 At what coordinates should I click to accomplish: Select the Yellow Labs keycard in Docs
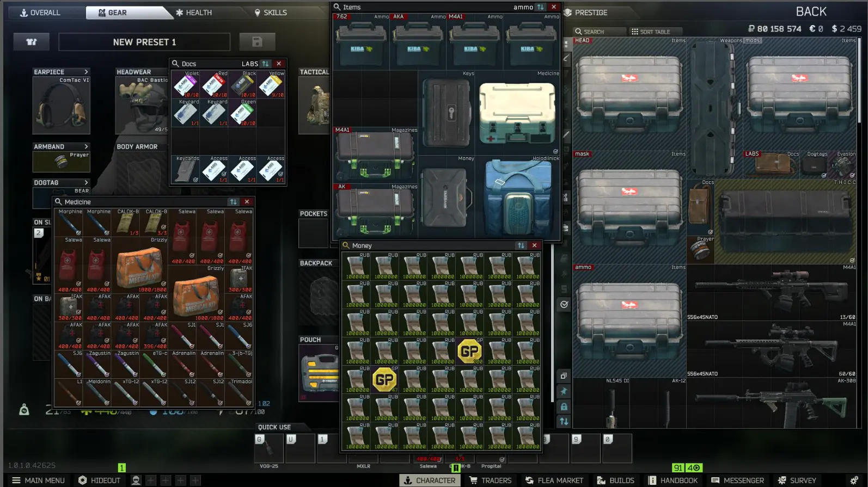click(x=271, y=84)
